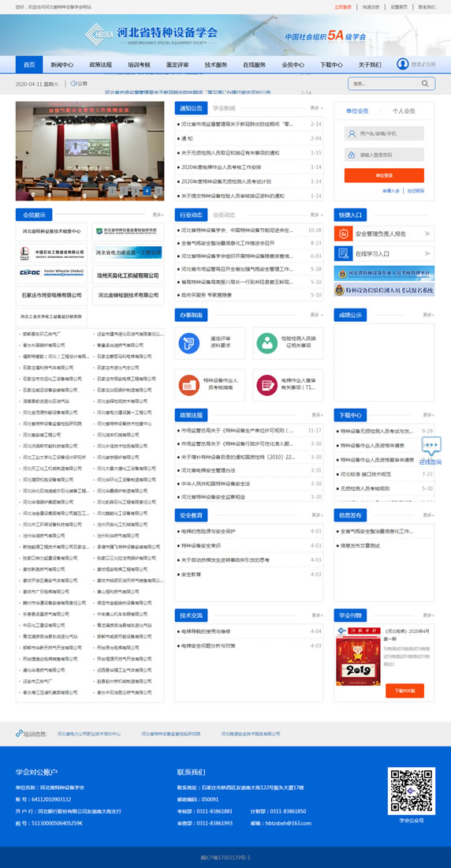This screenshot has width=451, height=868.
Task: Expand 更多 beside 通知公告
Action: coord(316,108)
